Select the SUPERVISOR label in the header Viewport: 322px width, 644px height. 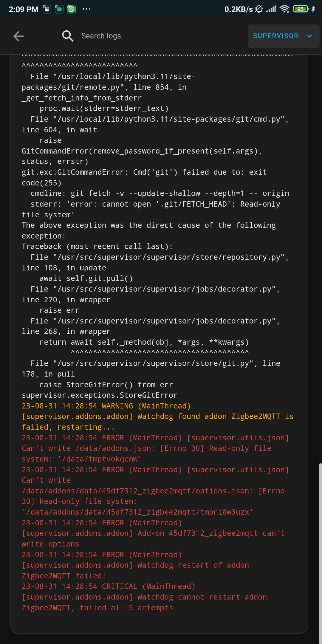[x=275, y=36]
